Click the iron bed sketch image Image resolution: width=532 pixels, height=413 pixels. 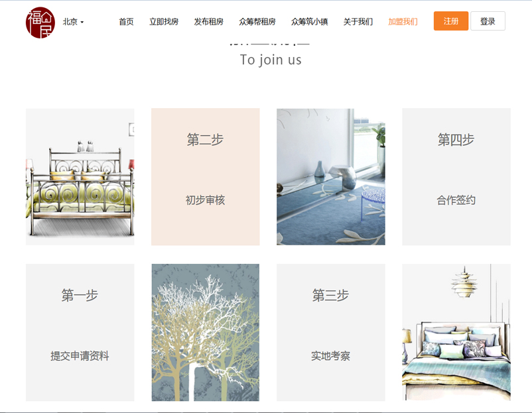click(x=80, y=176)
